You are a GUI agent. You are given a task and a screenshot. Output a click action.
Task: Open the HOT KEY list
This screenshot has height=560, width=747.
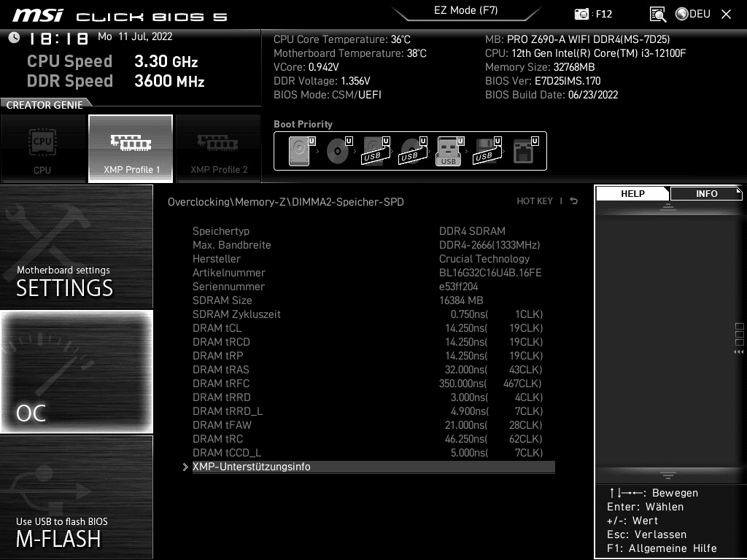tap(535, 201)
